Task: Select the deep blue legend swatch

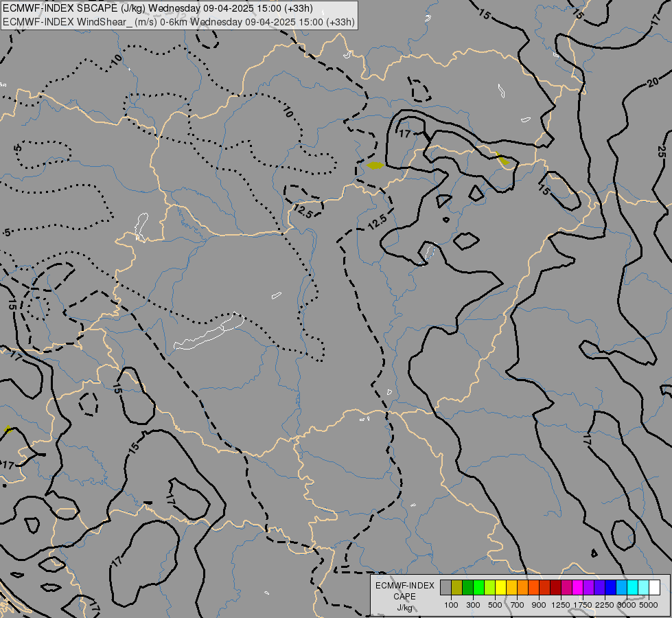Action: click(x=611, y=587)
